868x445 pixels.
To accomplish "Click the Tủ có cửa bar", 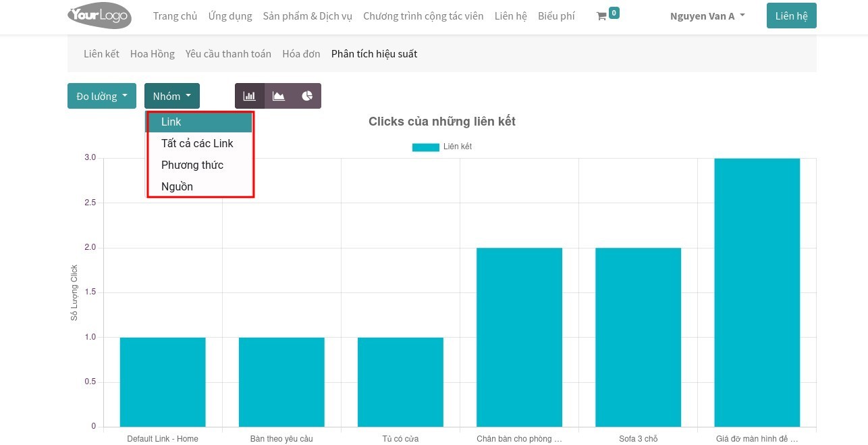I will pyautogui.click(x=400, y=382).
